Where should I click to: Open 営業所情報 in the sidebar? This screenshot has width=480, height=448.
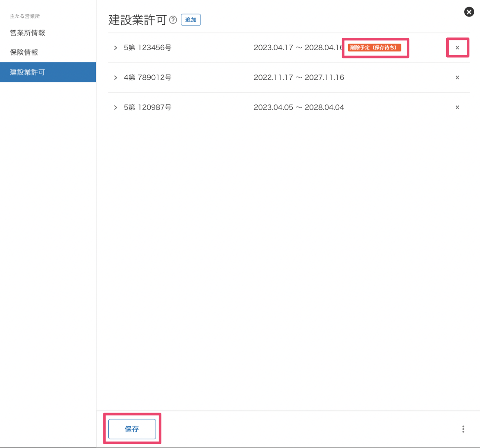pyautogui.click(x=28, y=33)
